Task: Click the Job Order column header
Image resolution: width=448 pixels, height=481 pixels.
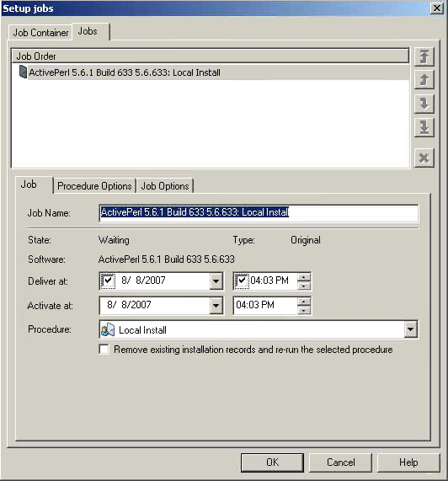Action: click(x=210, y=56)
